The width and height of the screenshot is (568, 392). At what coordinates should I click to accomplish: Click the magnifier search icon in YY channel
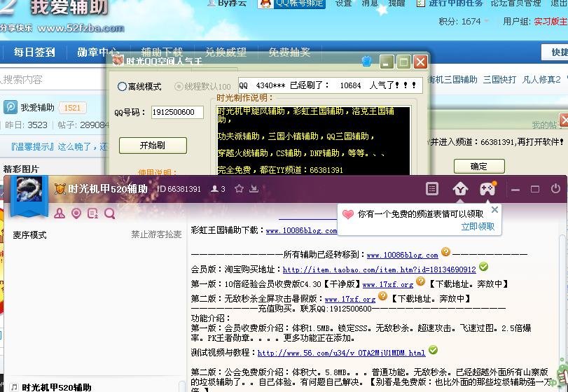(x=109, y=213)
